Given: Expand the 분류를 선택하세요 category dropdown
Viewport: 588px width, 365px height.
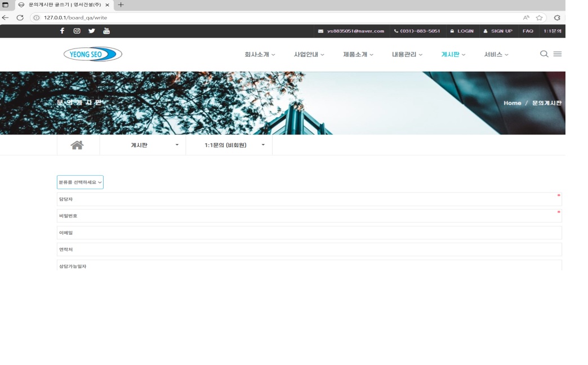Looking at the screenshot, I should click(80, 182).
